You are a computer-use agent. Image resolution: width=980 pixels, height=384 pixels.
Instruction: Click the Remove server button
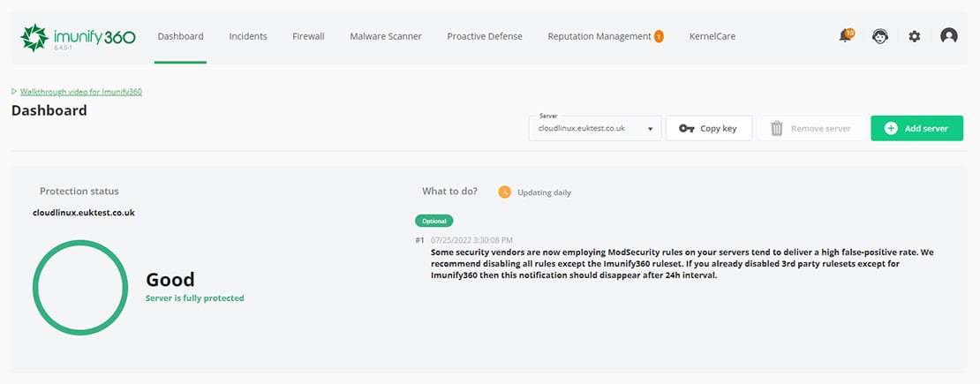pyautogui.click(x=811, y=128)
